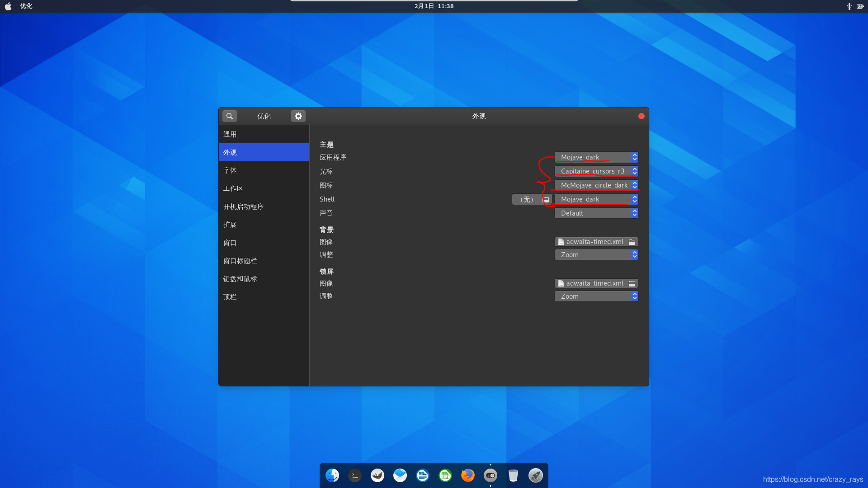Viewport: 868px width, 488px height.
Task: Open LibreOffice Calc spreadsheet dock icon
Action: (445, 475)
